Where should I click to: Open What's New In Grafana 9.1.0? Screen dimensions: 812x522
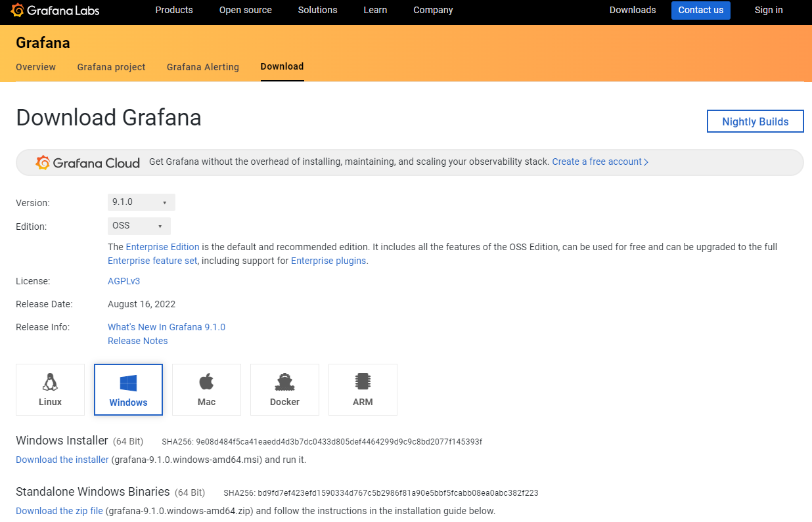point(166,327)
